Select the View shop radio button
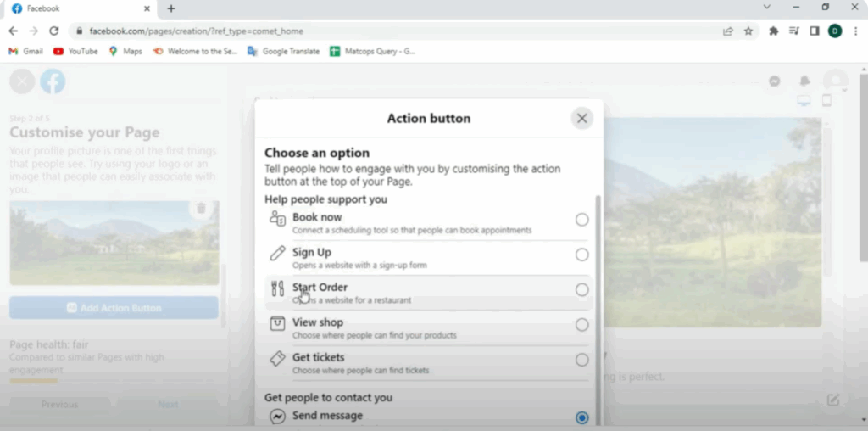Image resolution: width=868 pixels, height=431 pixels. click(x=581, y=325)
